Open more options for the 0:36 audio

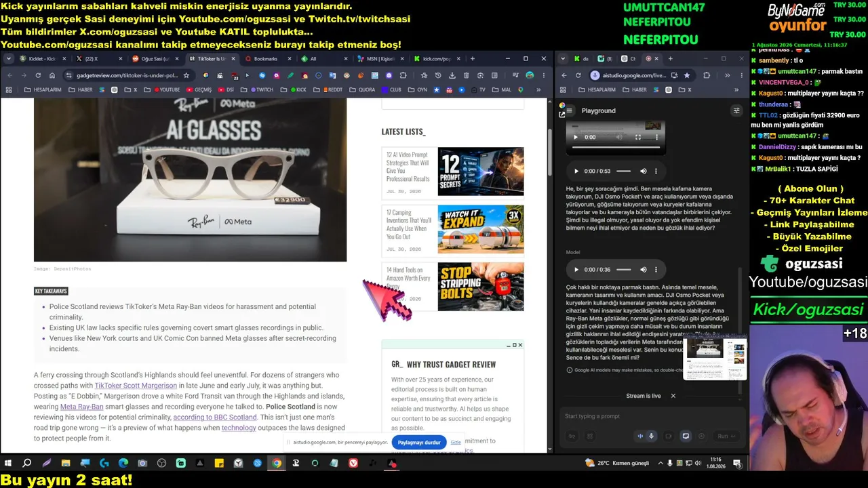[656, 270]
